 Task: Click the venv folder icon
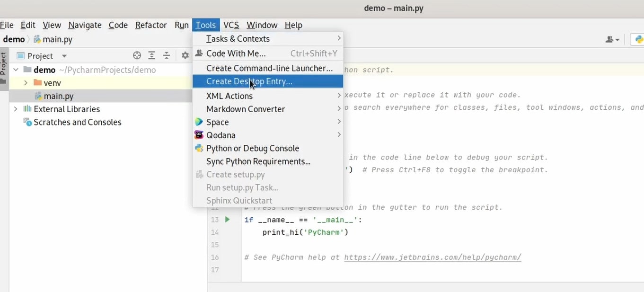click(38, 83)
